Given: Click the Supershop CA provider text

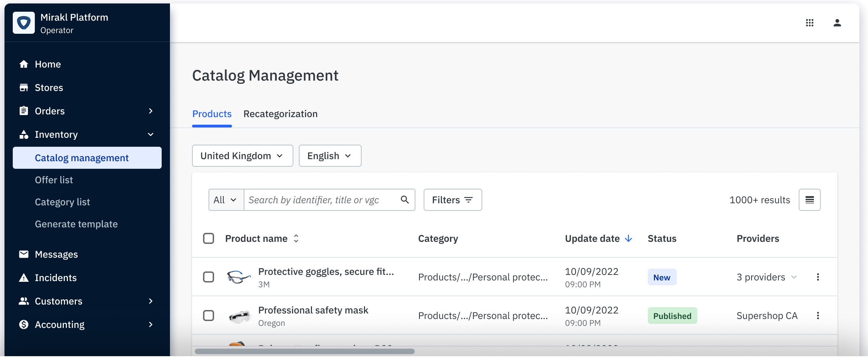Looking at the screenshot, I should click(x=767, y=316).
